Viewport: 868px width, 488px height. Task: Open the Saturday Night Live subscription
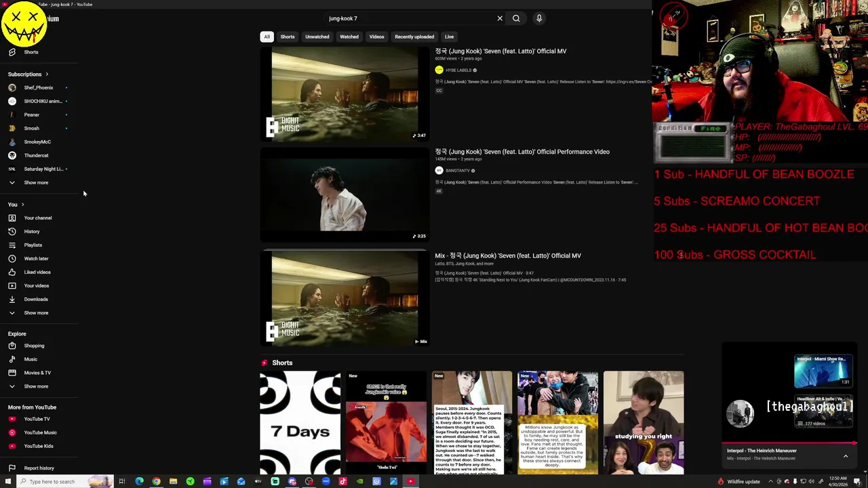click(x=43, y=169)
